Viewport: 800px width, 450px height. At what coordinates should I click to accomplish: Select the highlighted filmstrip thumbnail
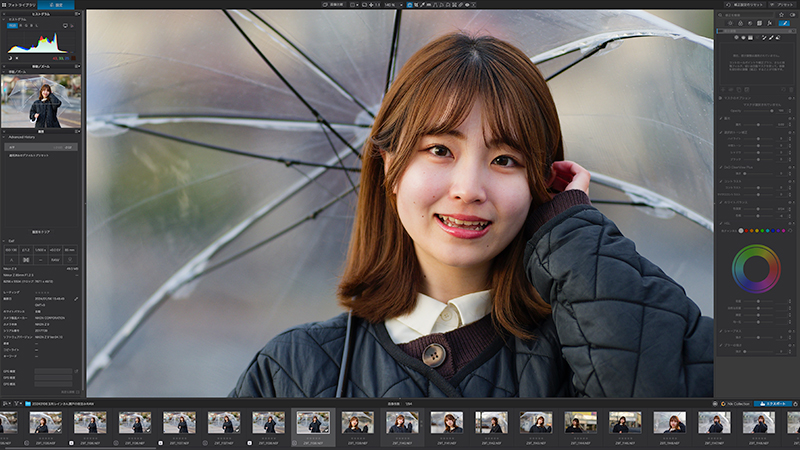(313, 423)
